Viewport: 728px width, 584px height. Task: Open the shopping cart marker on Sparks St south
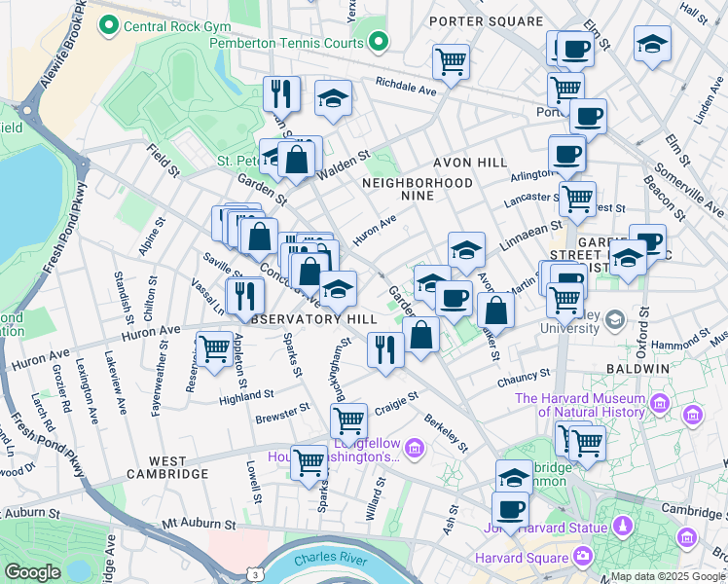(x=309, y=465)
